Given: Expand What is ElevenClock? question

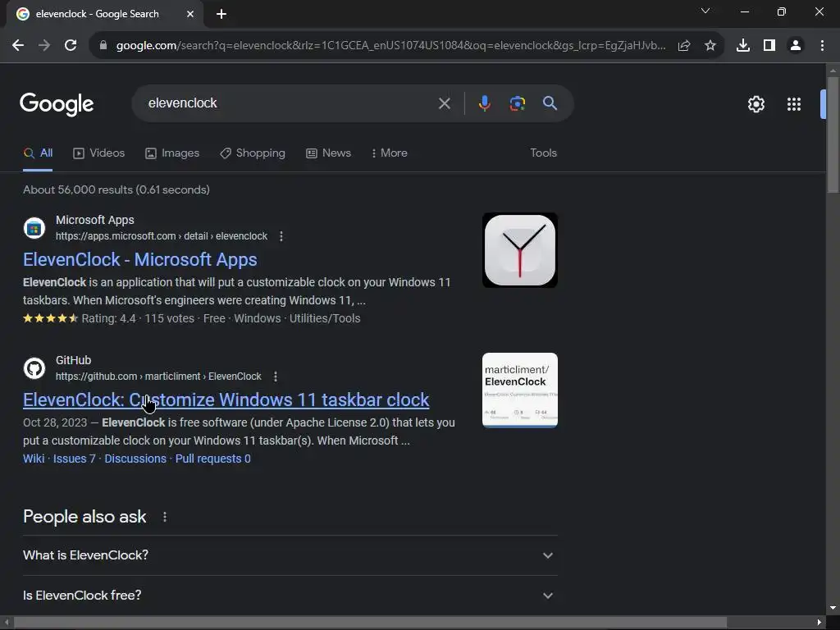Looking at the screenshot, I should [x=290, y=555].
